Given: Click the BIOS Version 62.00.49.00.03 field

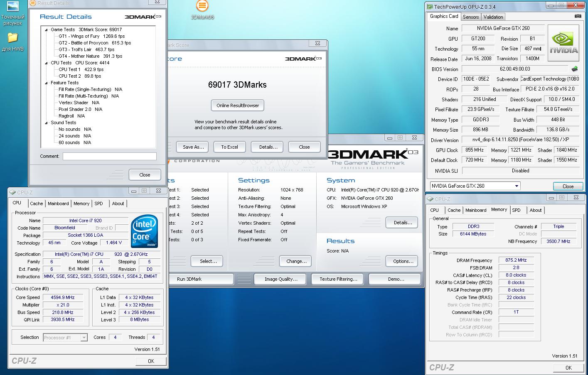Looking at the screenshot, I should [x=515, y=69].
